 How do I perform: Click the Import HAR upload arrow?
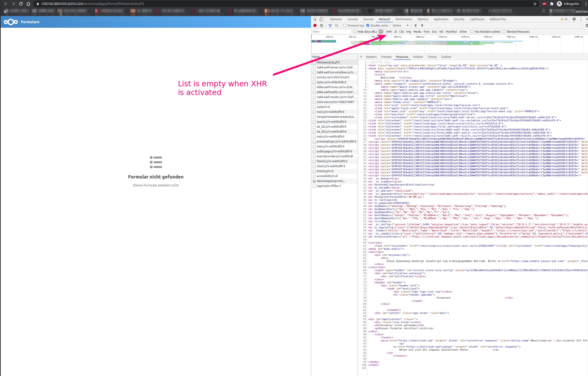[x=415, y=25]
